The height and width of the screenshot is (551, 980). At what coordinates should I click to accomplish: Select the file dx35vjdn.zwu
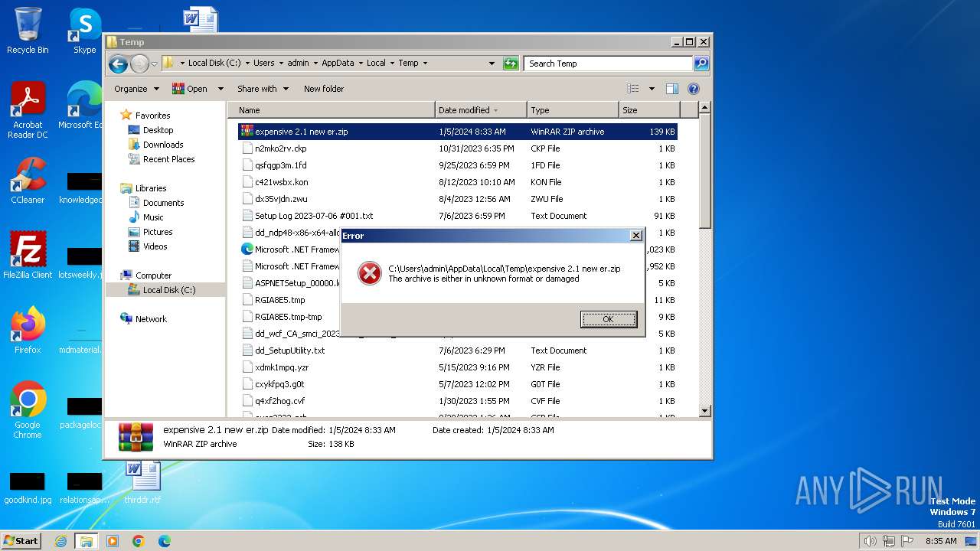[x=458, y=199]
